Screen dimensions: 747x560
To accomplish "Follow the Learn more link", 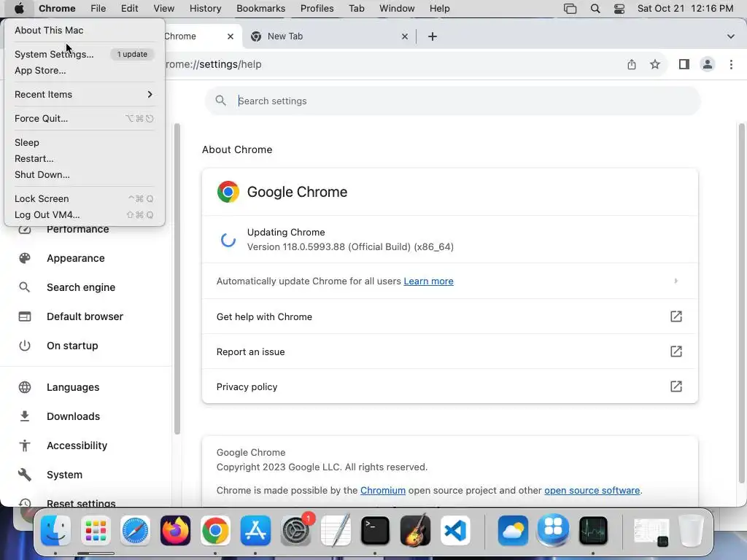I will click(x=428, y=281).
